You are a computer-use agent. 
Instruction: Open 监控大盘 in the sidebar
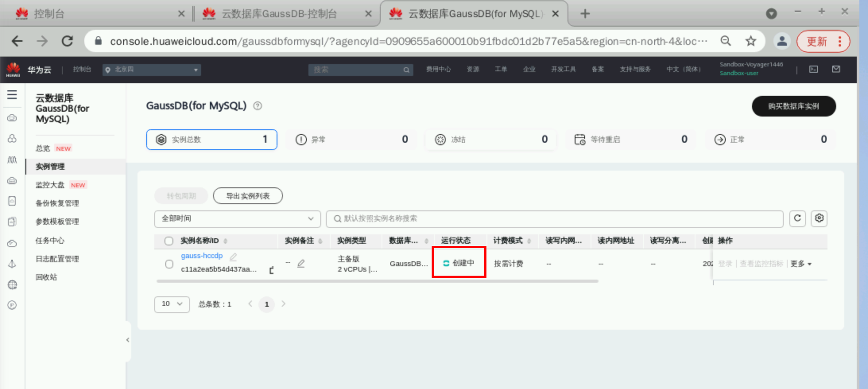50,185
